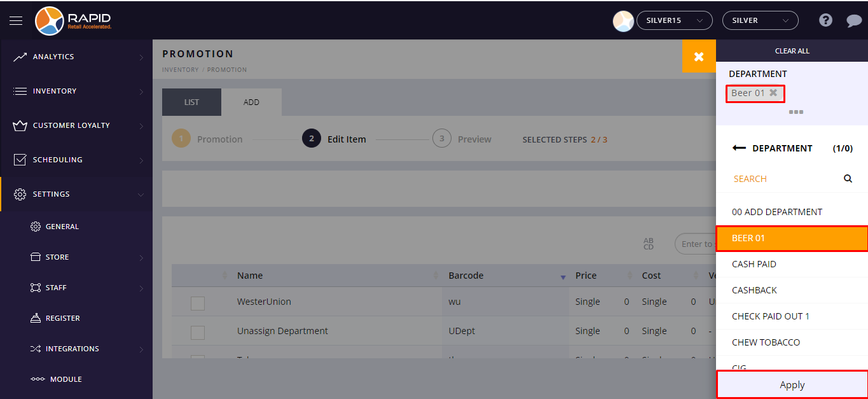This screenshot has width=868, height=399.
Task: Click the help question mark icon
Action: point(825,20)
